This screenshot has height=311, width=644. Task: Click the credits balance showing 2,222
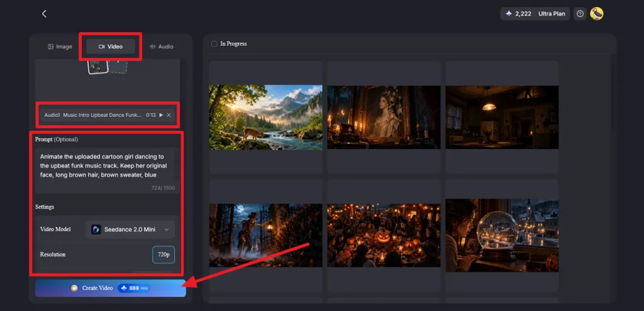click(518, 14)
